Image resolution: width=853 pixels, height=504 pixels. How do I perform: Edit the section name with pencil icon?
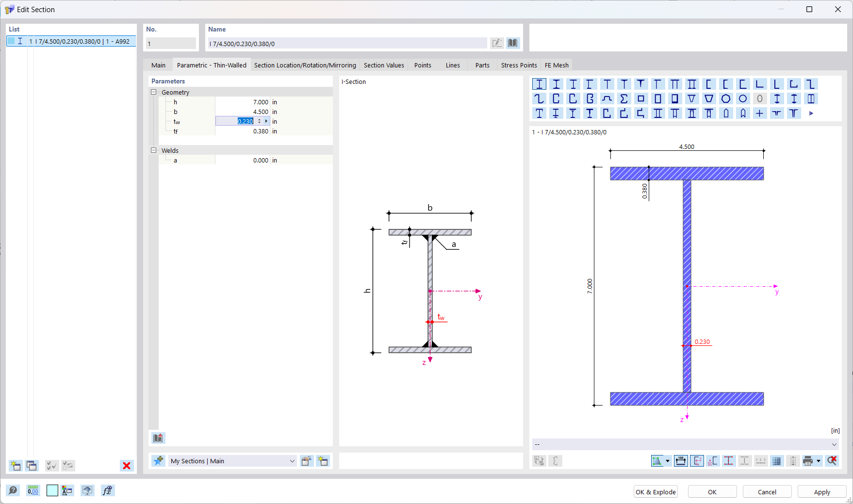tap(496, 43)
